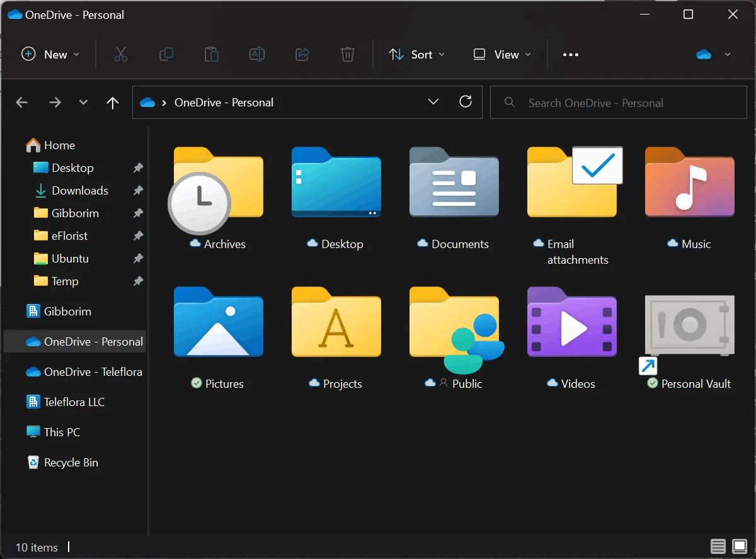Open the New item menu
This screenshot has height=559, width=756.
pos(50,54)
